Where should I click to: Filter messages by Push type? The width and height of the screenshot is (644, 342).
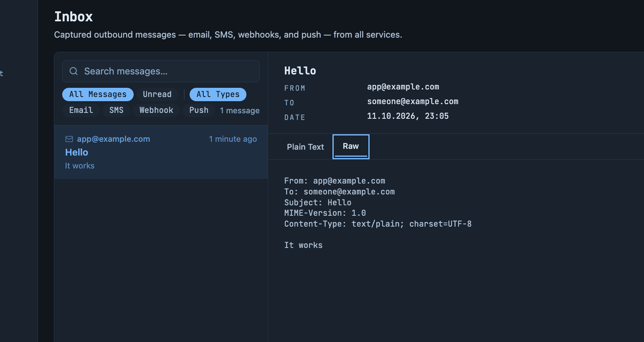(199, 110)
